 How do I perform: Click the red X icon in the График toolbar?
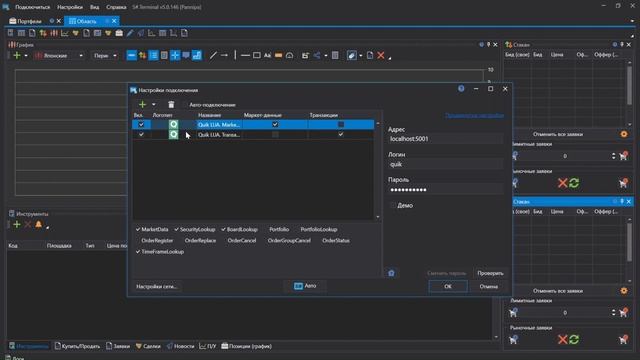coord(381,55)
